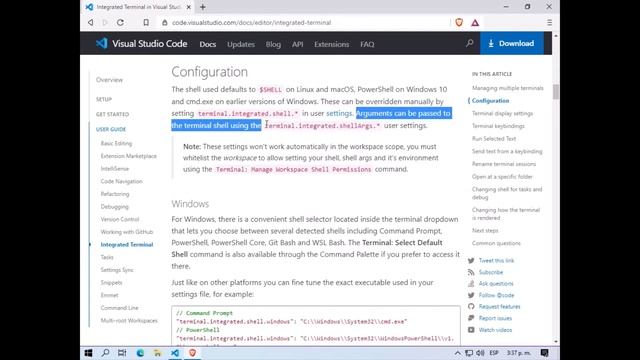Screen dimensions: 640x360
Task: Open Extension Marketplace in sidebar
Action: (129, 156)
